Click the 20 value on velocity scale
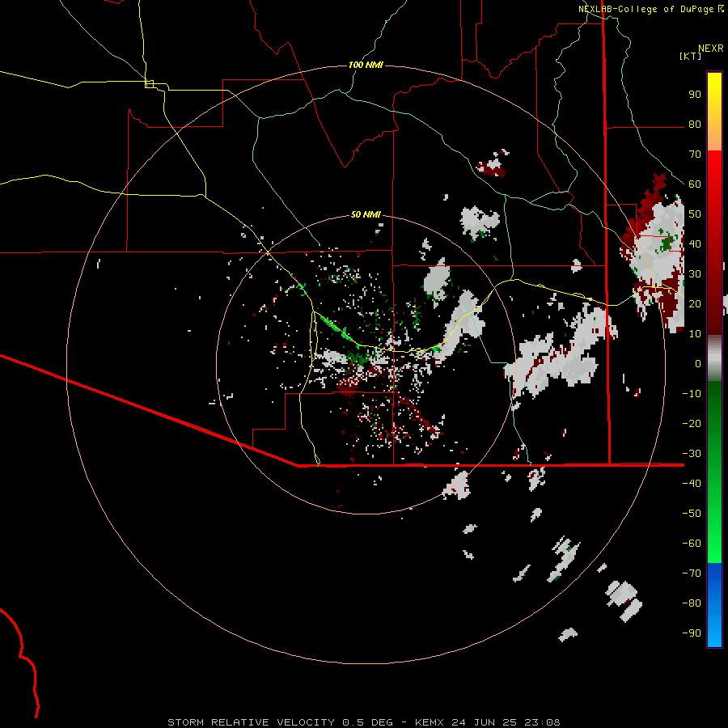728x728 pixels. pyautogui.click(x=695, y=303)
